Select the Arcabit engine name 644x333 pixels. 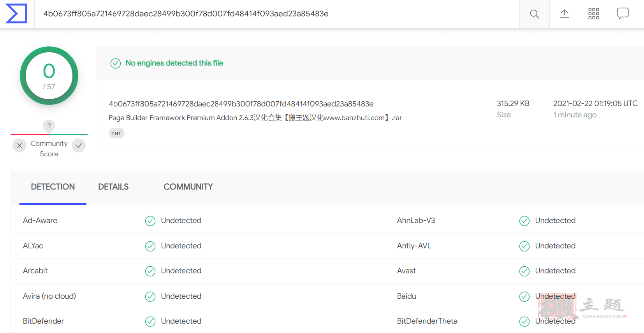point(35,271)
